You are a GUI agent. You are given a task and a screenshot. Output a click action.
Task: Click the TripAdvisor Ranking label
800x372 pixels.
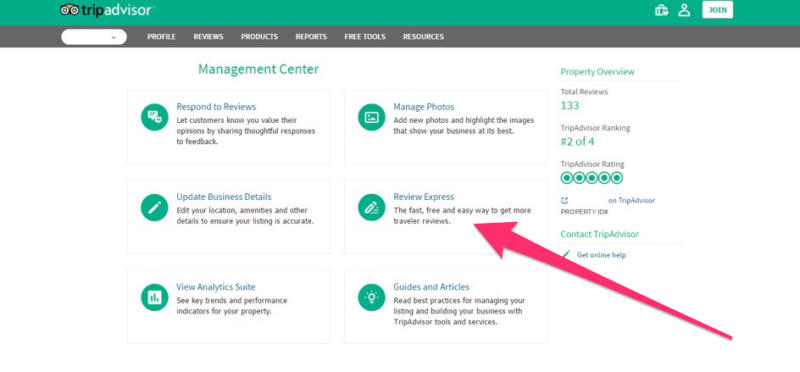(595, 128)
